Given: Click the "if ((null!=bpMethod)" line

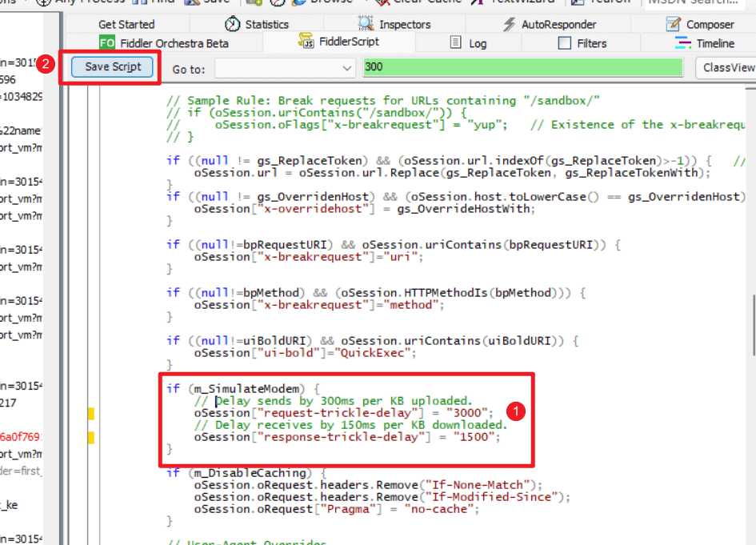Looking at the screenshot, I should pos(376,293).
